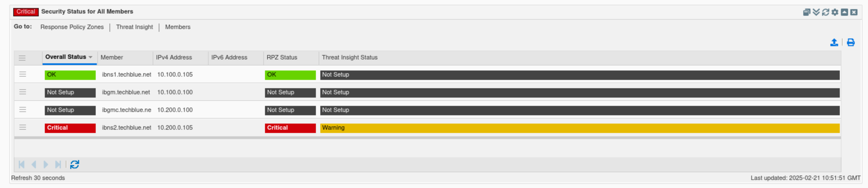Image resolution: width=868 pixels, height=188 pixels.
Task: Jump to last page arrow
Action: [58, 164]
